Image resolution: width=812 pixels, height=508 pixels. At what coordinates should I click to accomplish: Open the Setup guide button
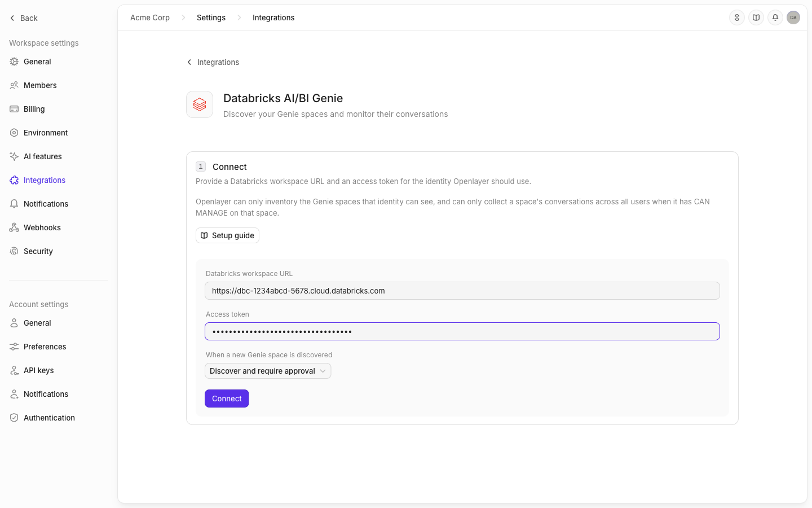click(x=227, y=235)
